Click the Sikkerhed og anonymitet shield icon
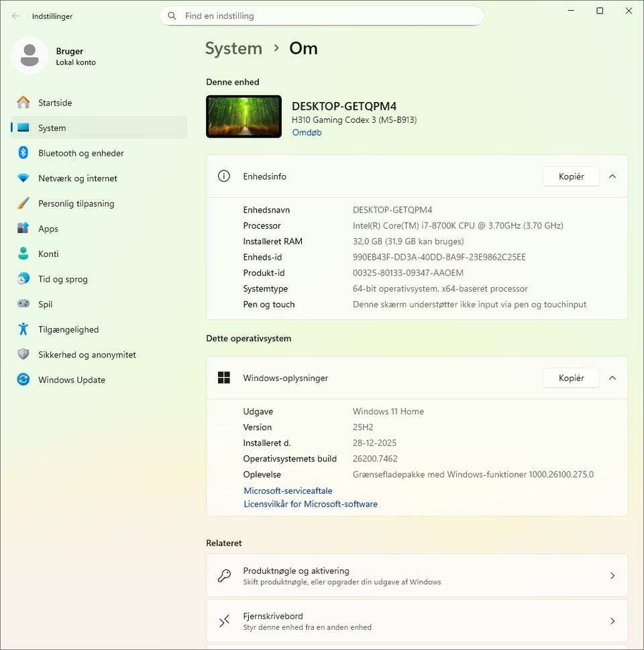644x650 pixels. (x=23, y=354)
